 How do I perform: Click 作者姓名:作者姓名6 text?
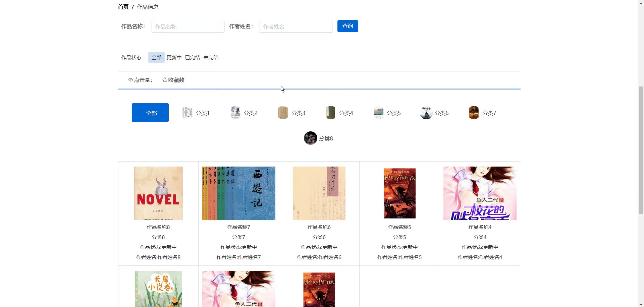click(319, 257)
